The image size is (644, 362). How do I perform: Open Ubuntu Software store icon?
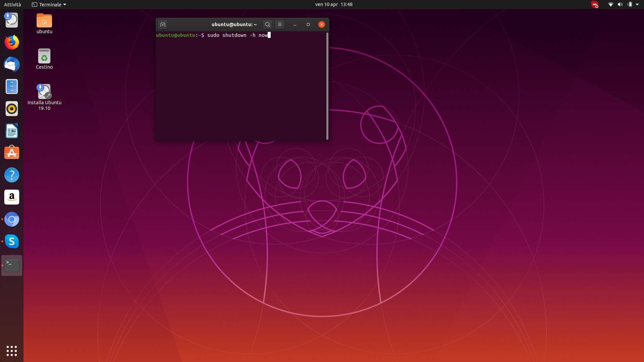pos(12,153)
